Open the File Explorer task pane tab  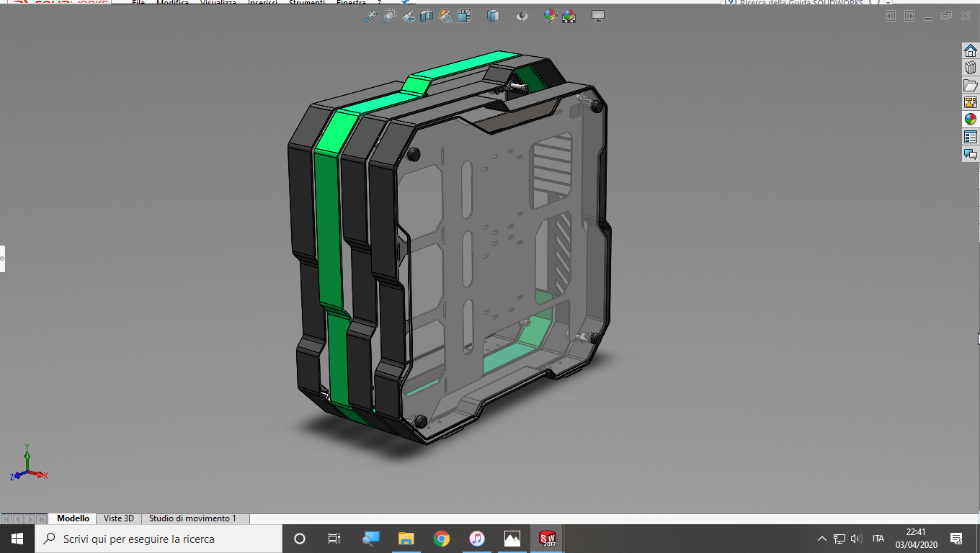(971, 85)
